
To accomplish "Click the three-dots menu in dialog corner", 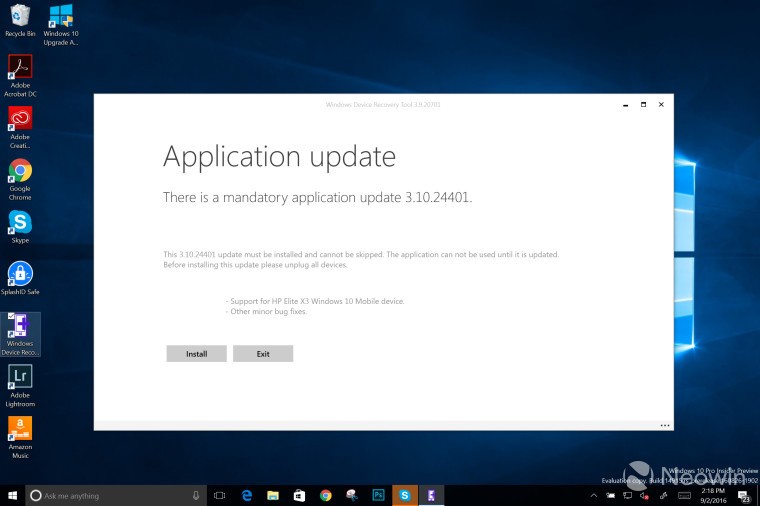I will [x=665, y=425].
